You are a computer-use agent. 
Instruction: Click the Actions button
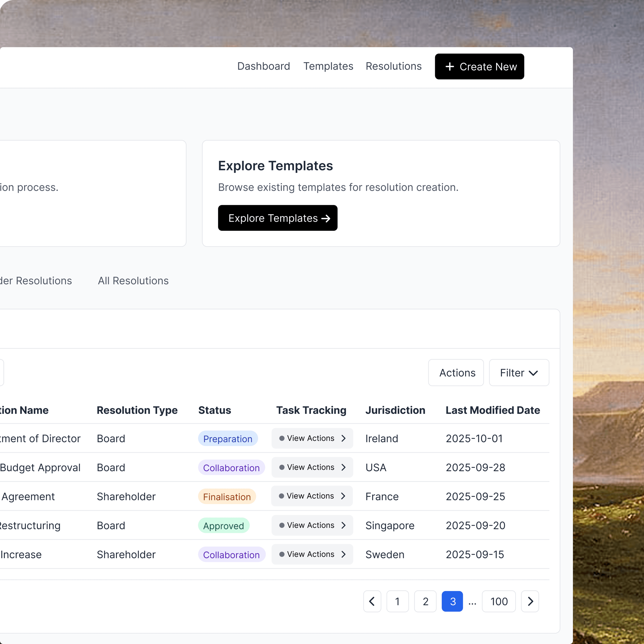coord(456,373)
